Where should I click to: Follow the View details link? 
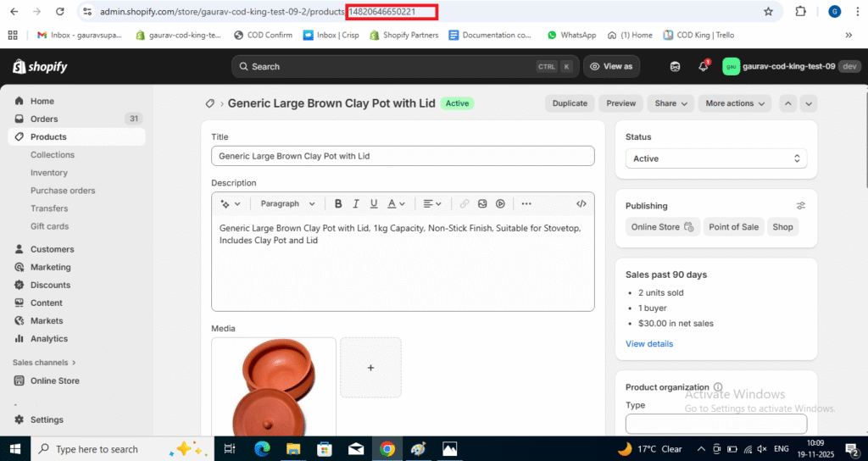coord(649,344)
